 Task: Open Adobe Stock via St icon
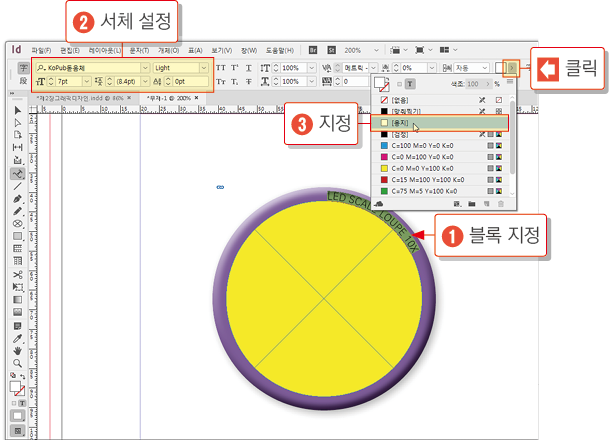331,50
